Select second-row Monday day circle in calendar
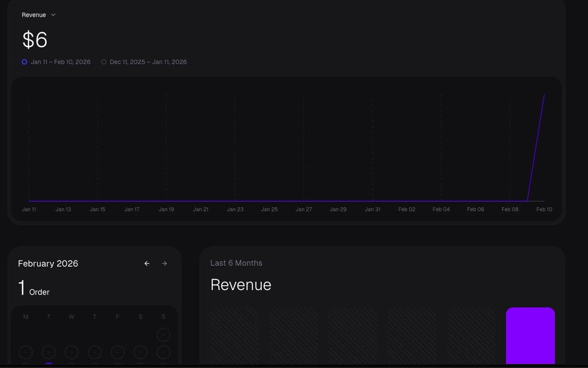The image size is (588, 368). (x=26, y=352)
